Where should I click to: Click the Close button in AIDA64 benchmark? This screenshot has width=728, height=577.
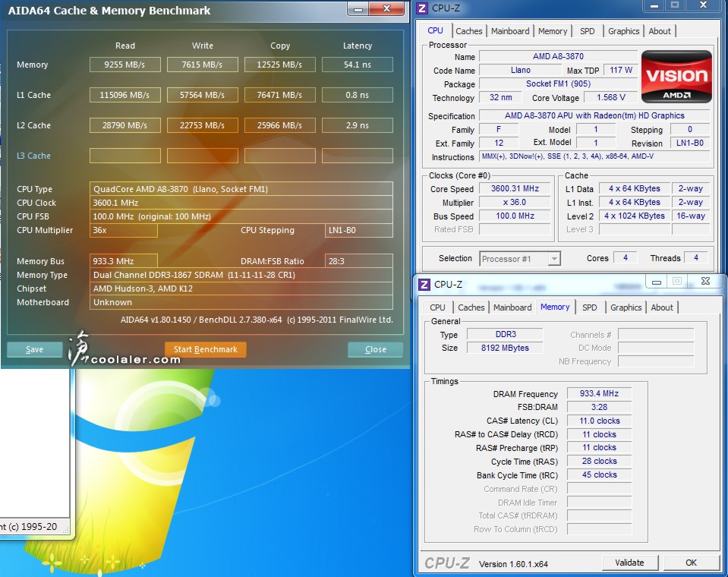[x=375, y=349]
